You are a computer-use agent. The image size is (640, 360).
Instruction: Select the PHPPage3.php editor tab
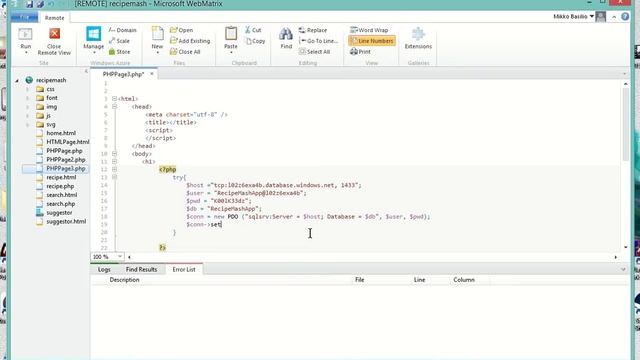123,74
